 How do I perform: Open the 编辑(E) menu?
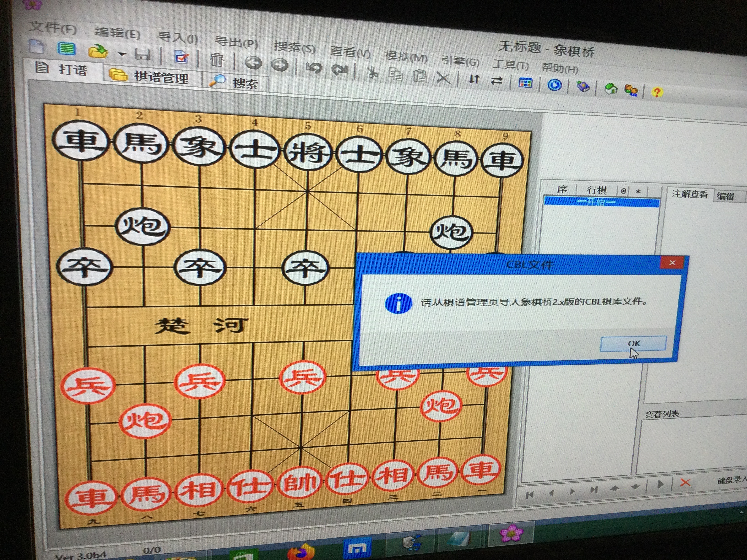117,33
